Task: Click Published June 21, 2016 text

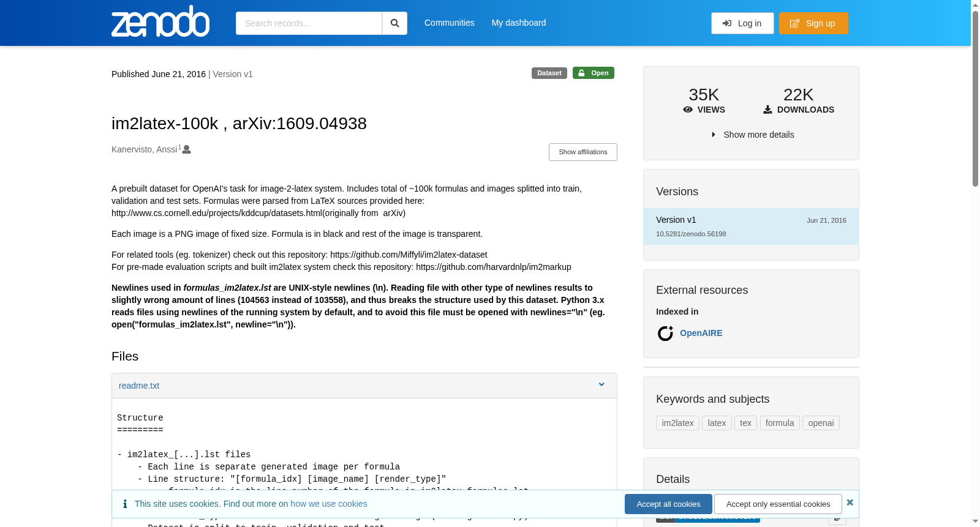Action: tap(159, 74)
